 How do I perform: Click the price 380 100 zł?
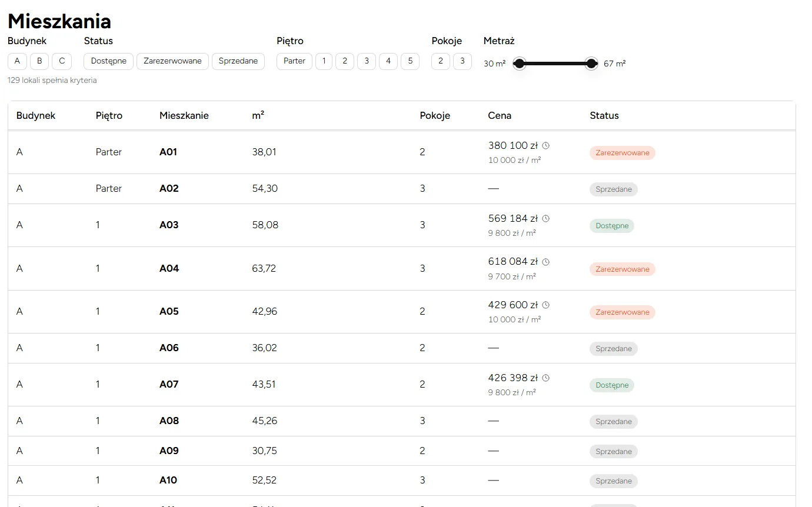513,145
